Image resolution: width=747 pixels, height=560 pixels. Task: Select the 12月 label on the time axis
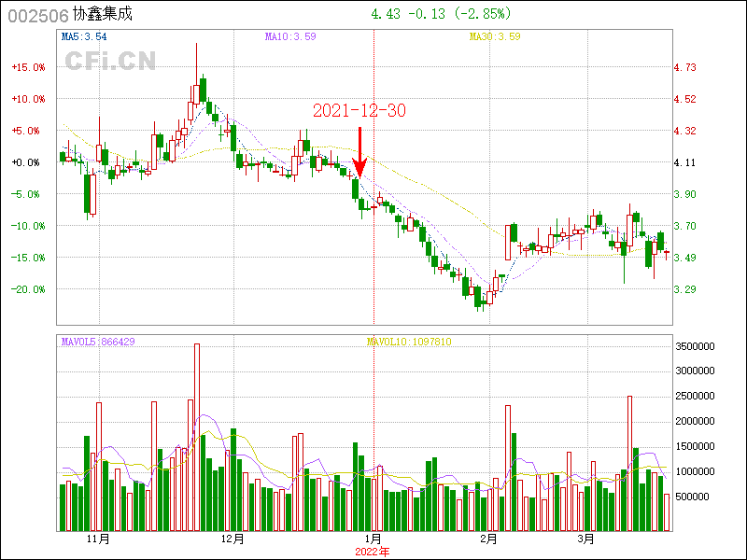click(233, 539)
